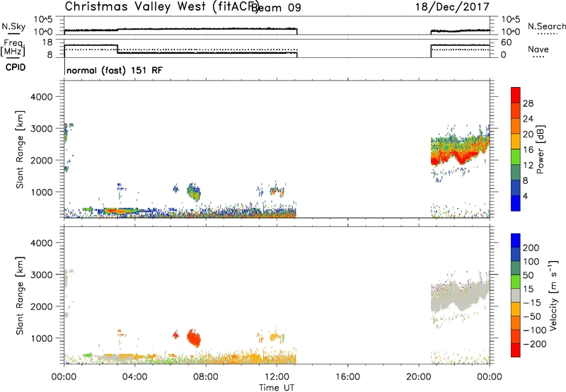Click the gray swatch of the Velocity colorbar
Image resolution: width=566 pixels, height=392 pixels.
(x=516, y=295)
